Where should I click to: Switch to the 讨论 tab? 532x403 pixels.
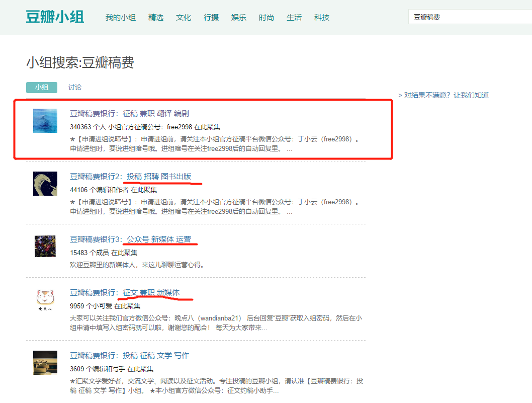pyautogui.click(x=74, y=87)
